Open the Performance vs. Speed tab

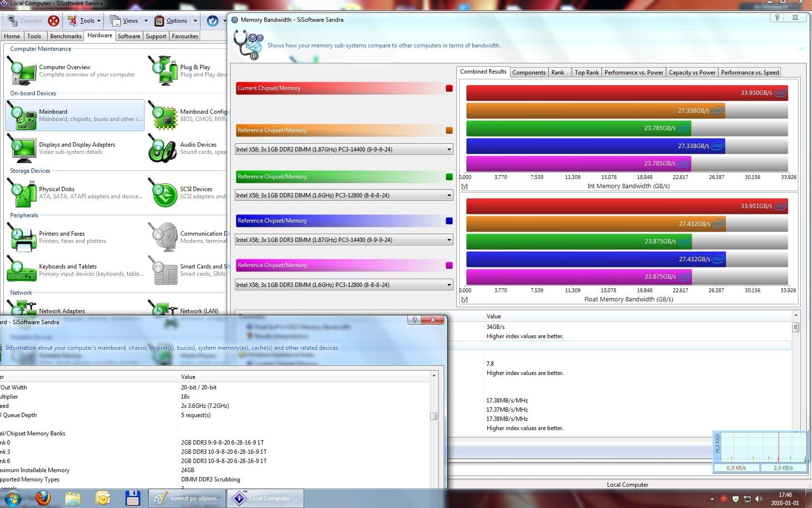click(750, 73)
